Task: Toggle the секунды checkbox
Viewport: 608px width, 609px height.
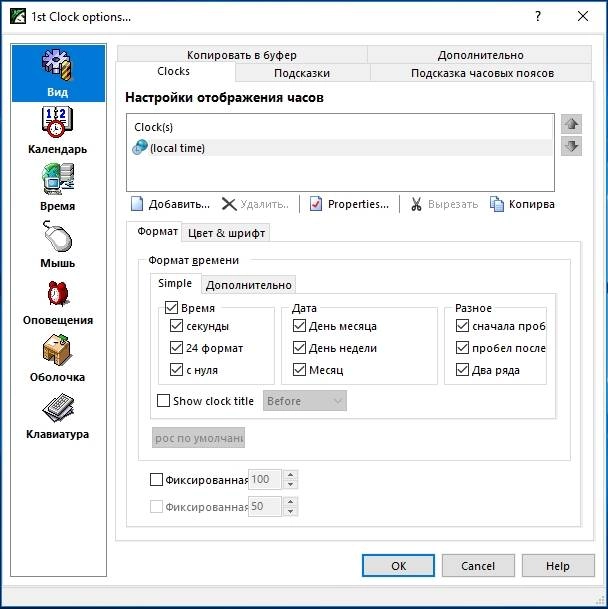Action: click(176, 325)
